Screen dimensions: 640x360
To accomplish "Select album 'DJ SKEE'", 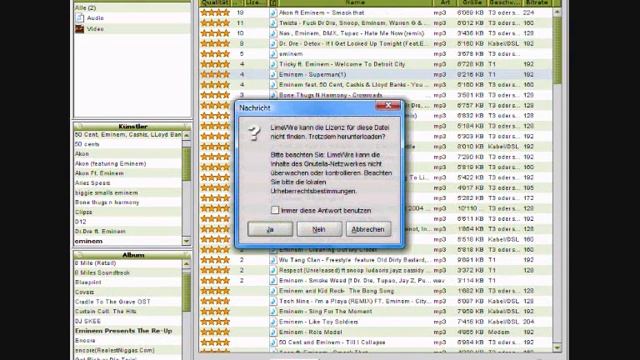I will 87,321.
